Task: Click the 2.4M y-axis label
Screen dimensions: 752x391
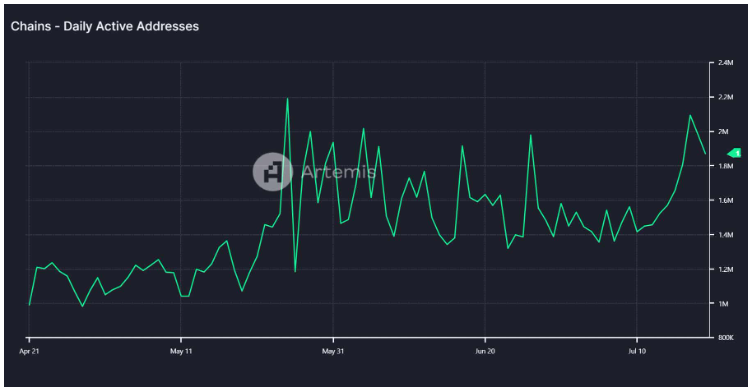Action: pos(726,63)
